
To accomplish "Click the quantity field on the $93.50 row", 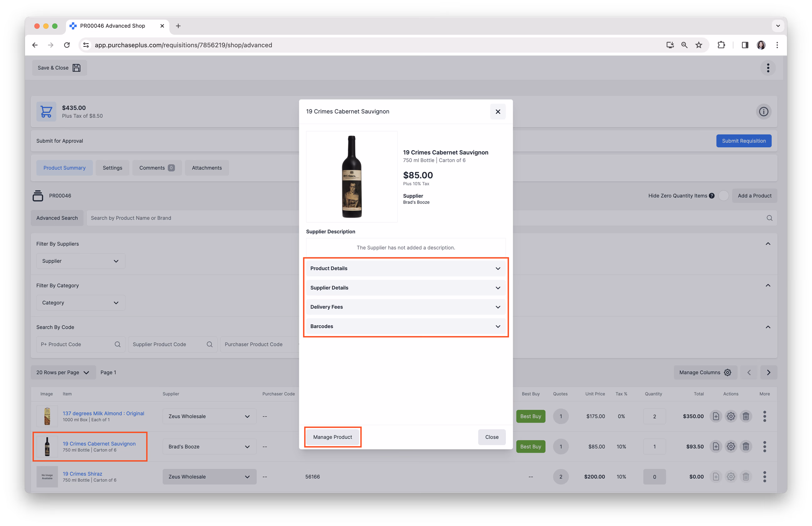I will pos(654,447).
